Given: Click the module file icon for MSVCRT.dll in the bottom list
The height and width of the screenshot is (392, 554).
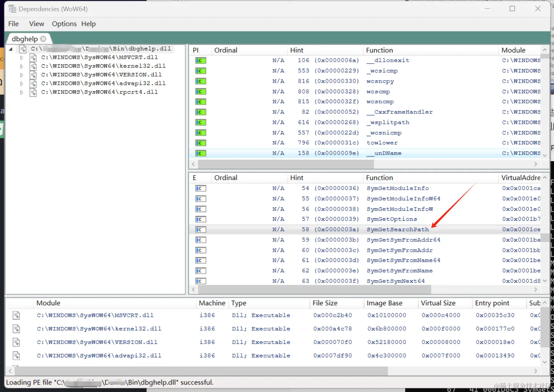Looking at the screenshot, I should click(16, 315).
